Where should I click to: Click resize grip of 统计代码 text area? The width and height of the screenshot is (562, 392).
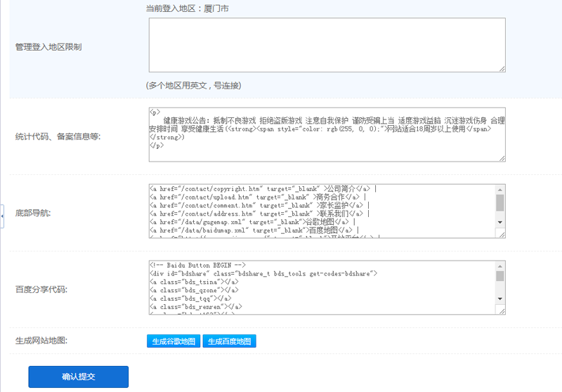pyautogui.click(x=502, y=158)
